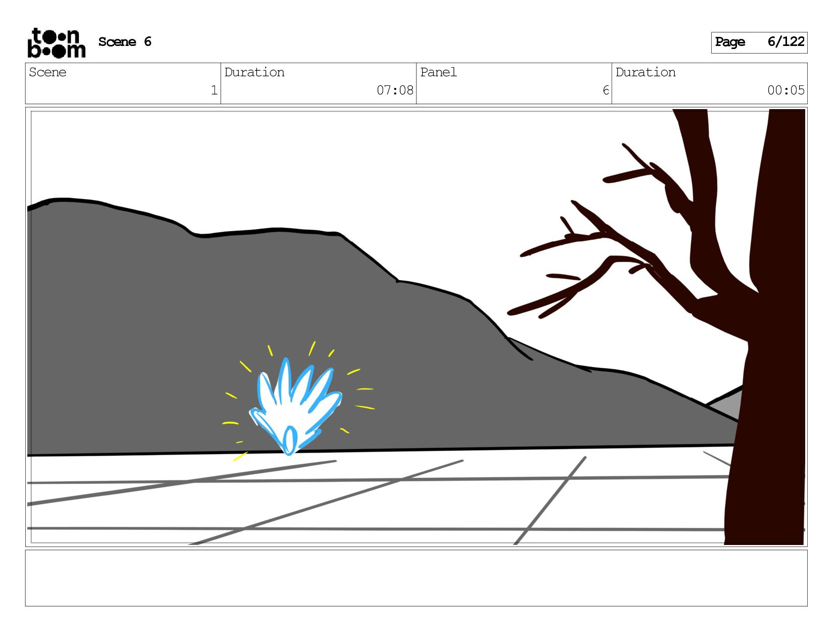Click the scene Duration value 07:08
The width and height of the screenshot is (834, 644).
tap(395, 90)
